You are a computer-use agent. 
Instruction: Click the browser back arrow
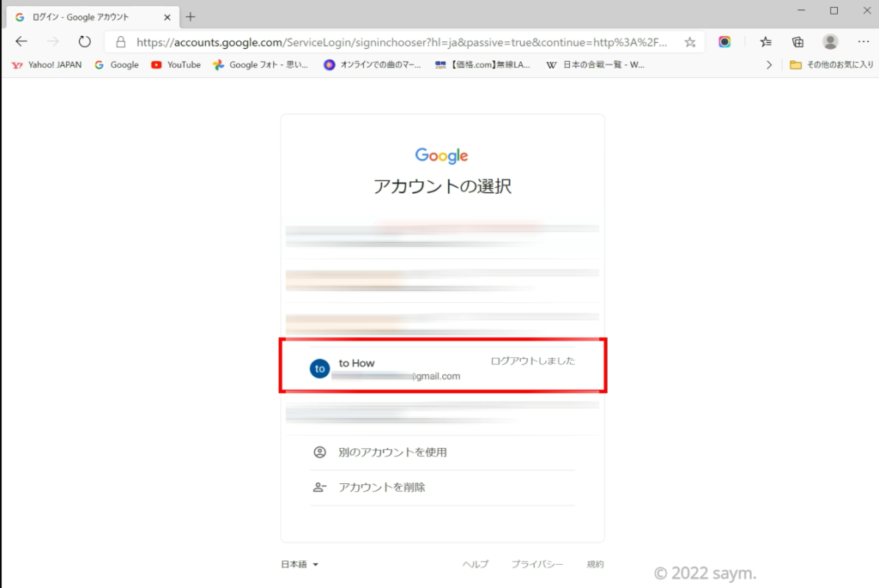pyautogui.click(x=21, y=41)
